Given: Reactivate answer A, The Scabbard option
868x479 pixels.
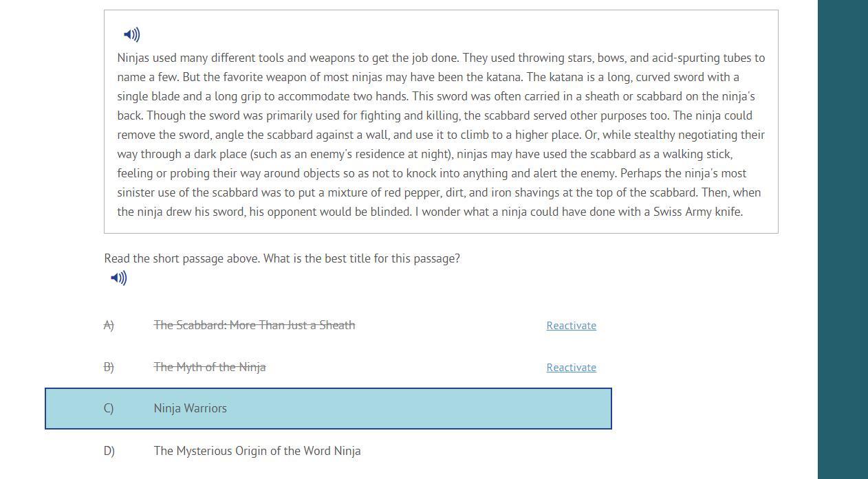Looking at the screenshot, I should click(x=571, y=326).
